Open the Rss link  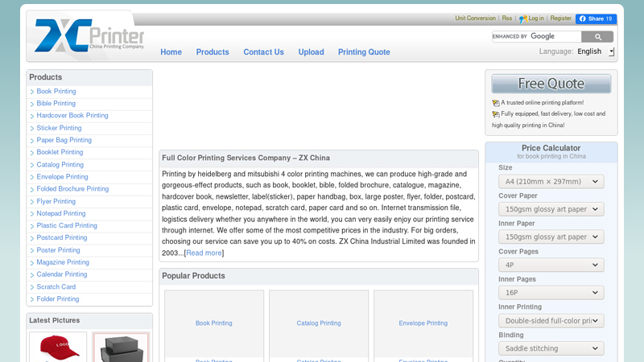click(x=507, y=18)
